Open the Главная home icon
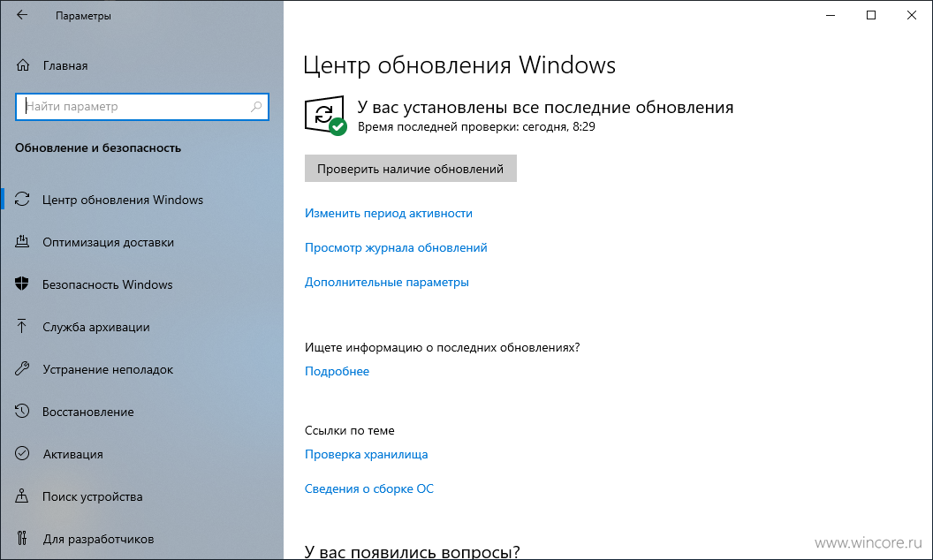Screen dimensions: 933x560 (23, 65)
